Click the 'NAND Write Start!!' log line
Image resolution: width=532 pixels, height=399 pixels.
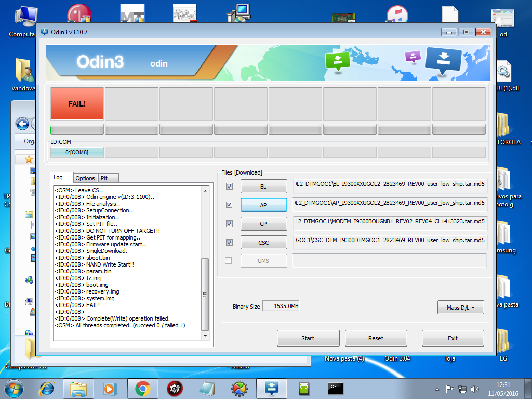click(95, 264)
